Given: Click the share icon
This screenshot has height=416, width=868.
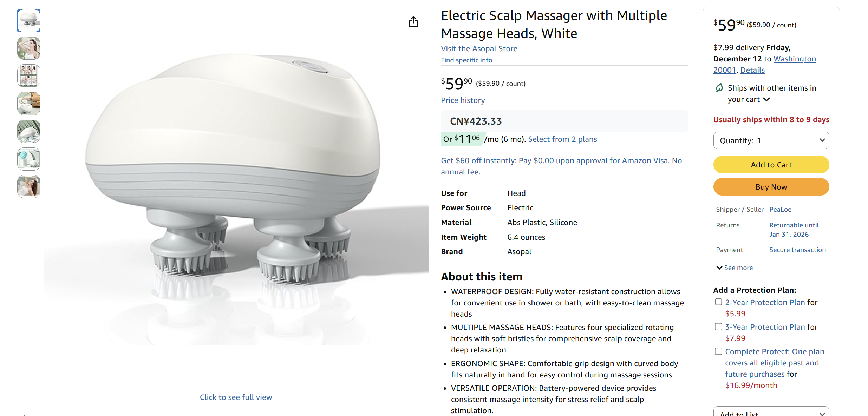Looking at the screenshot, I should (x=413, y=22).
